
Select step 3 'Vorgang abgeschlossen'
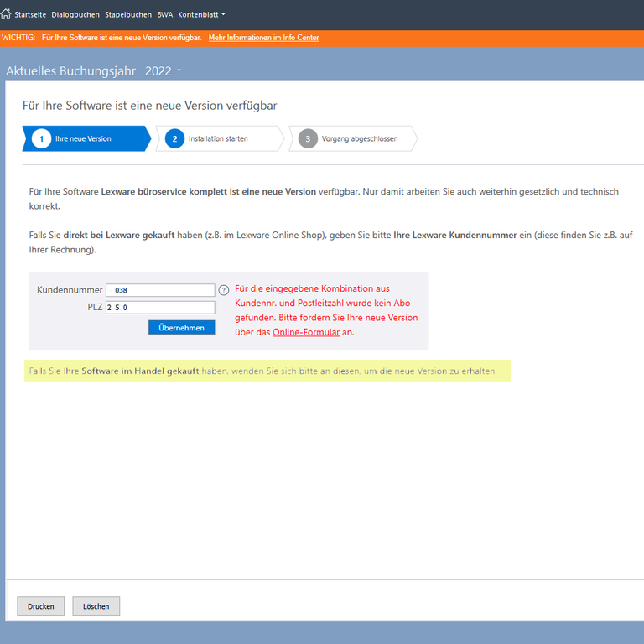point(353,139)
